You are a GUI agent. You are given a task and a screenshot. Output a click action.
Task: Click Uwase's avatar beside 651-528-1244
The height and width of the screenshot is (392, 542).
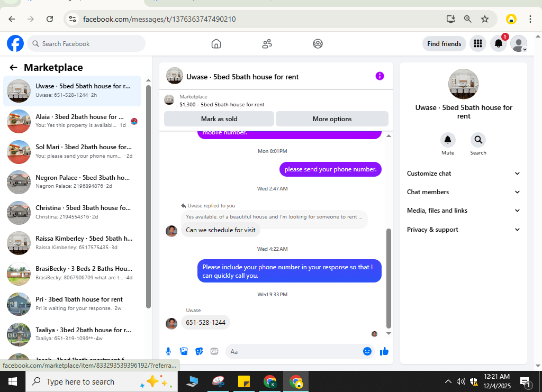point(171,323)
